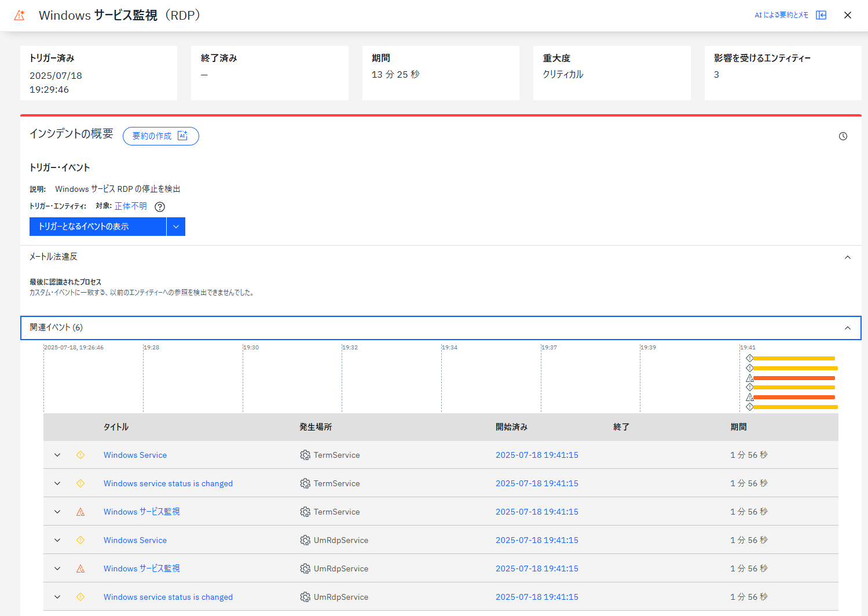This screenshot has width=868, height=616.
Task: Open the clock history icon in the overview
Action: 843,136
